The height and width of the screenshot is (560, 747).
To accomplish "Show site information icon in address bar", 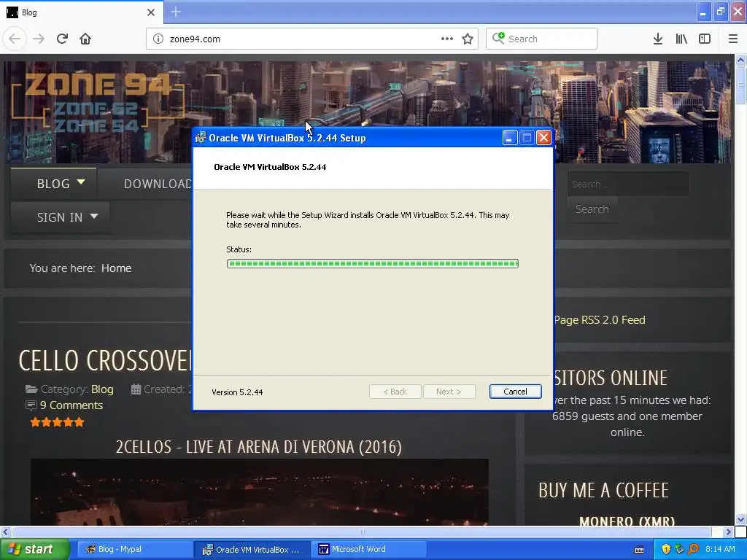I will pos(158,39).
